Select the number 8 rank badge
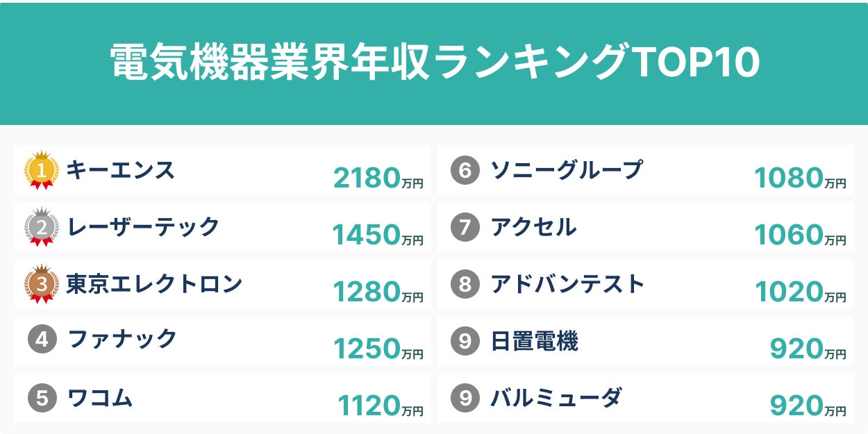The image size is (868, 434). click(x=465, y=284)
